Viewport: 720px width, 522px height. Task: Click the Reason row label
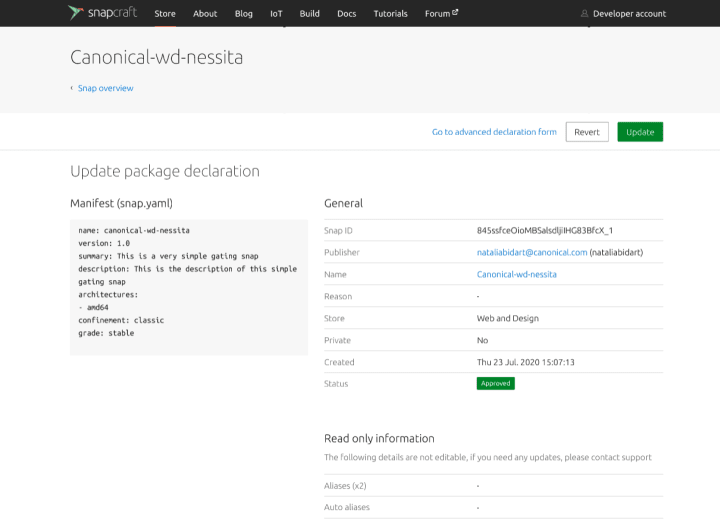pyautogui.click(x=338, y=296)
